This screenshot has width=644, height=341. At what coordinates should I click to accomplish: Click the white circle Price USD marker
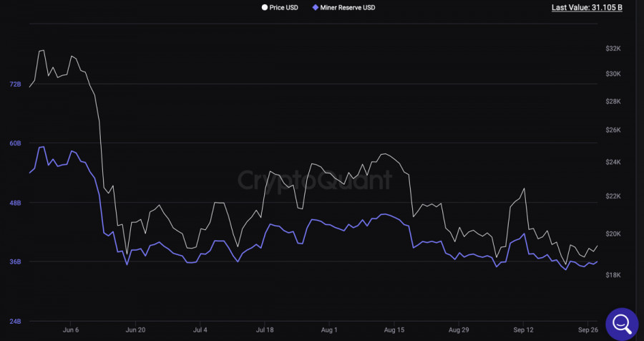point(265,8)
